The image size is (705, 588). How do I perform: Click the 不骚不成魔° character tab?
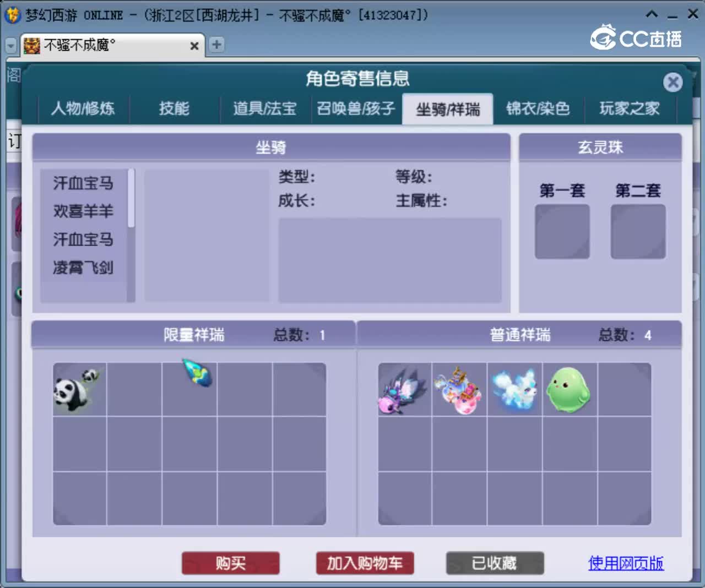pos(112,45)
